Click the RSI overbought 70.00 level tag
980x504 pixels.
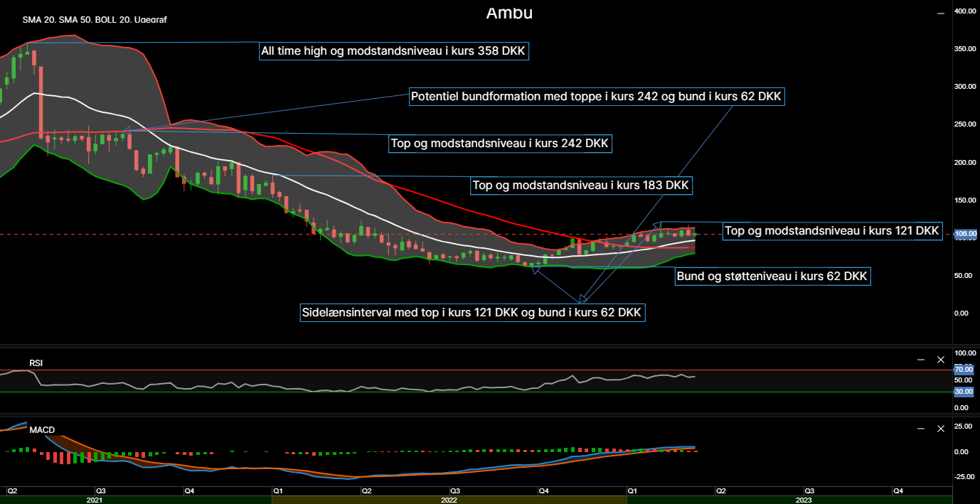coord(964,370)
